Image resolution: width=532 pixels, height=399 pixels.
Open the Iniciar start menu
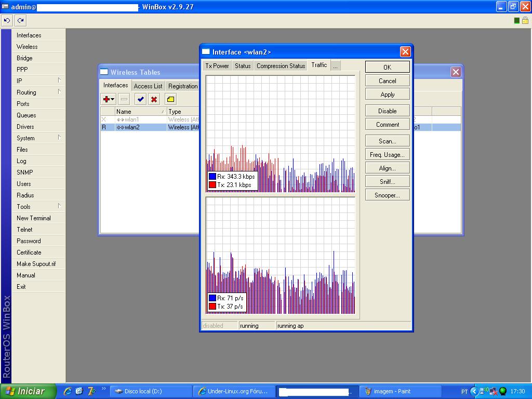(28, 391)
